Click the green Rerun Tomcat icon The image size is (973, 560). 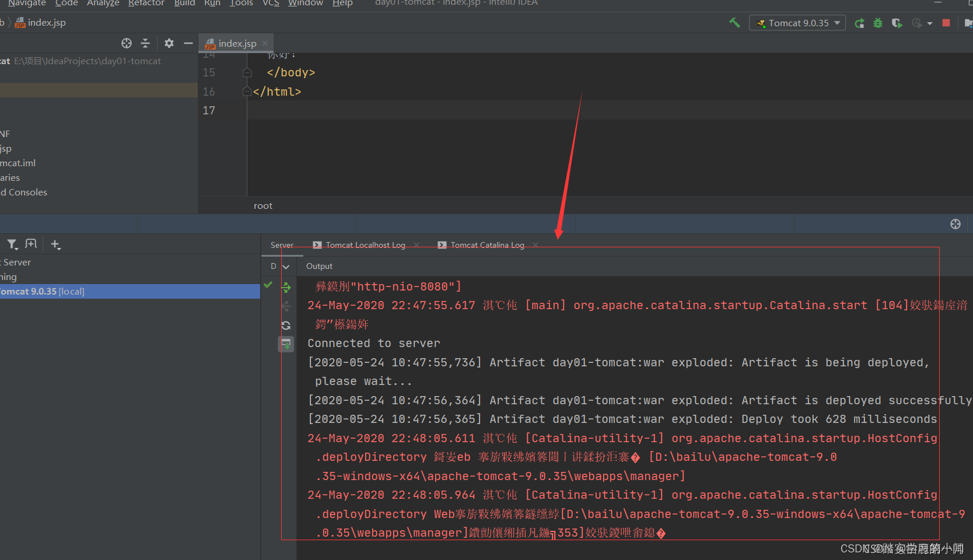859,23
